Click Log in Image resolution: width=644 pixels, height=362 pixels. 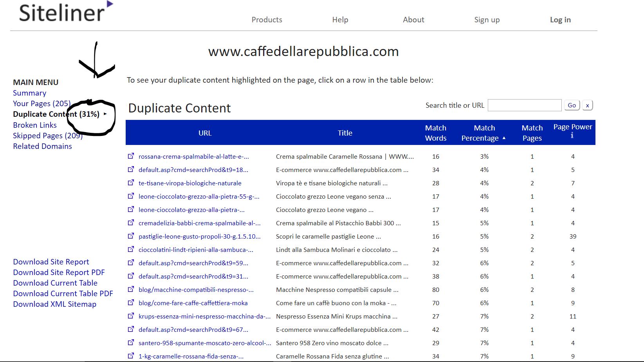click(560, 20)
